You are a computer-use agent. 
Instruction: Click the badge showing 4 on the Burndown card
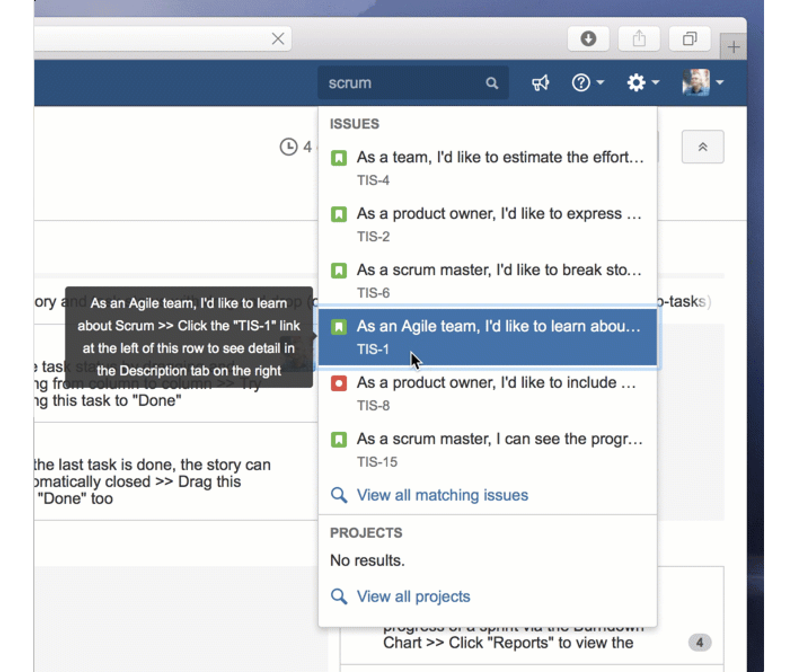(x=700, y=643)
